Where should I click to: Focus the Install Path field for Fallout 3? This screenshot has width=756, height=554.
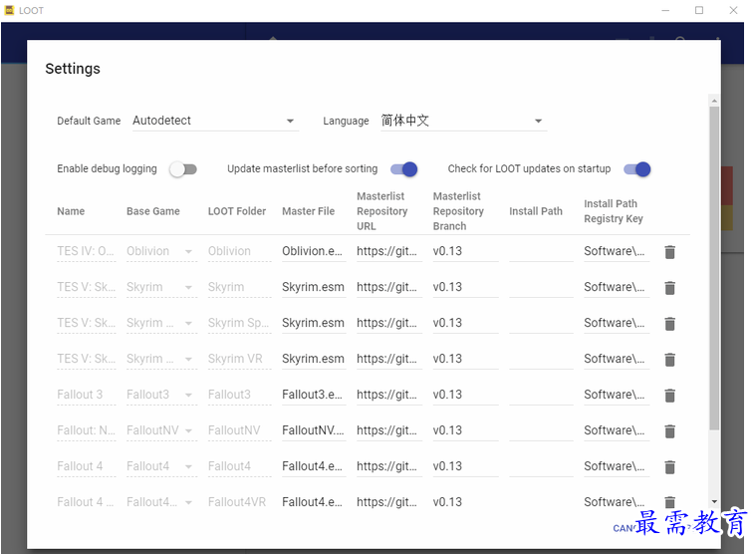click(540, 396)
